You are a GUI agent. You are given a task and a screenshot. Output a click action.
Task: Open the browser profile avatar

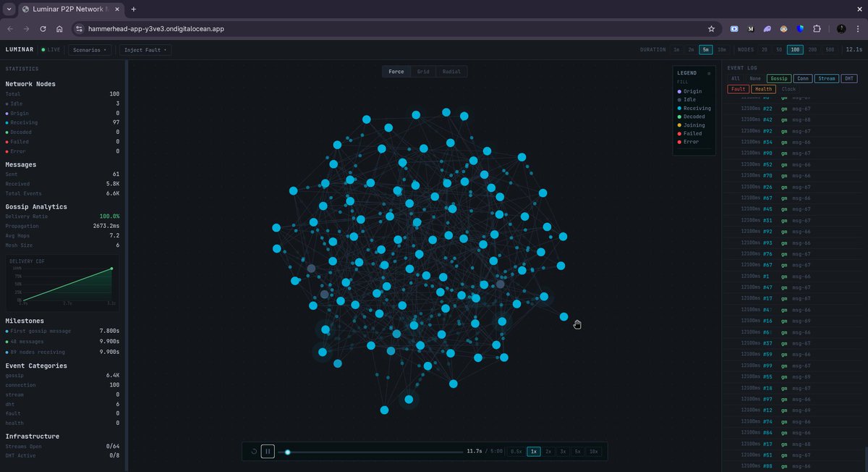841,29
